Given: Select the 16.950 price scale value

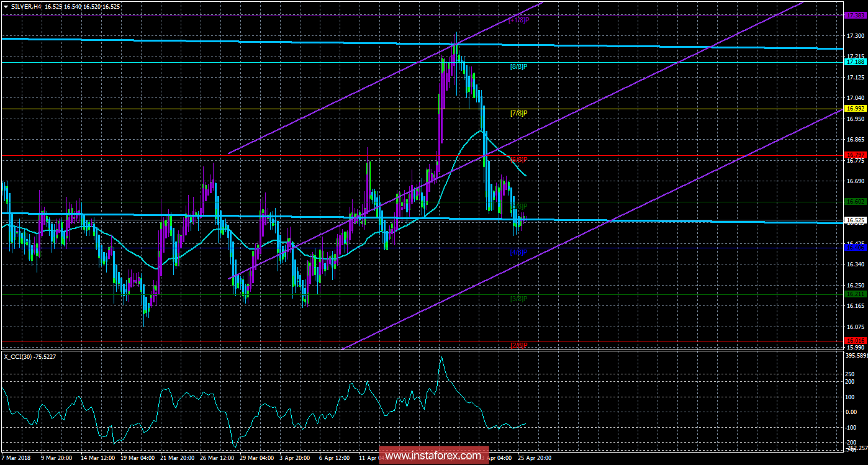Looking at the screenshot, I should point(856,119).
